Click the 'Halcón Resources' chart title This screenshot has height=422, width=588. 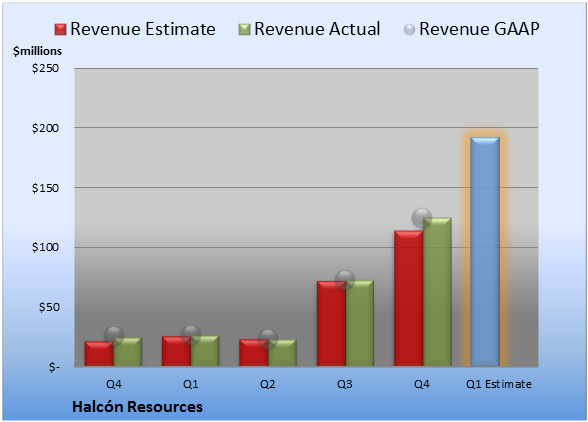(137, 407)
